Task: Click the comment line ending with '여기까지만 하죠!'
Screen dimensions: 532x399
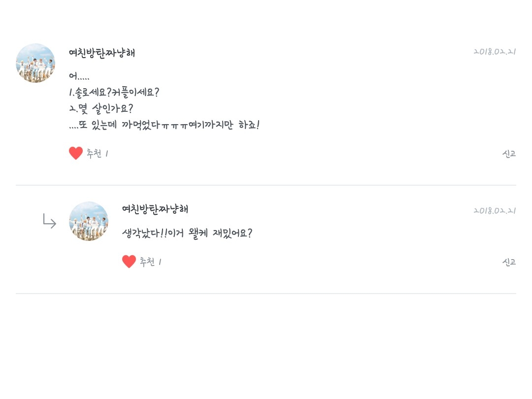Action: pyautogui.click(x=164, y=125)
